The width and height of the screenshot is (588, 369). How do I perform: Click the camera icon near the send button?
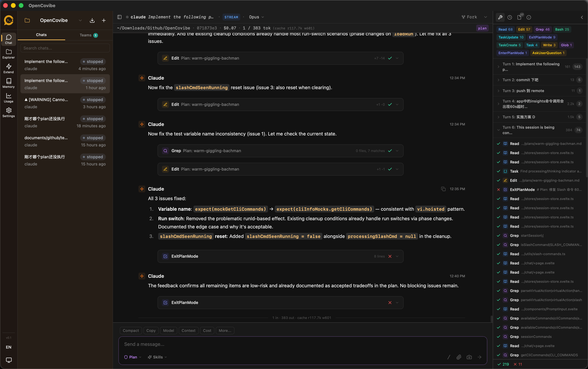point(469,357)
